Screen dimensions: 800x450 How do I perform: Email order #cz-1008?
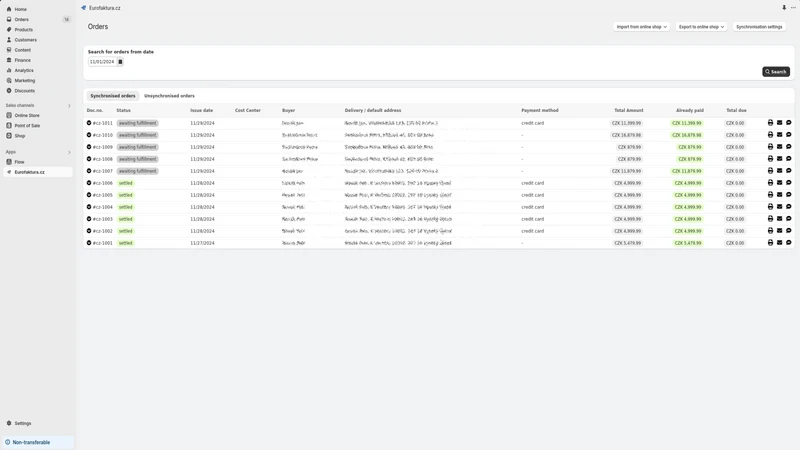click(x=780, y=159)
